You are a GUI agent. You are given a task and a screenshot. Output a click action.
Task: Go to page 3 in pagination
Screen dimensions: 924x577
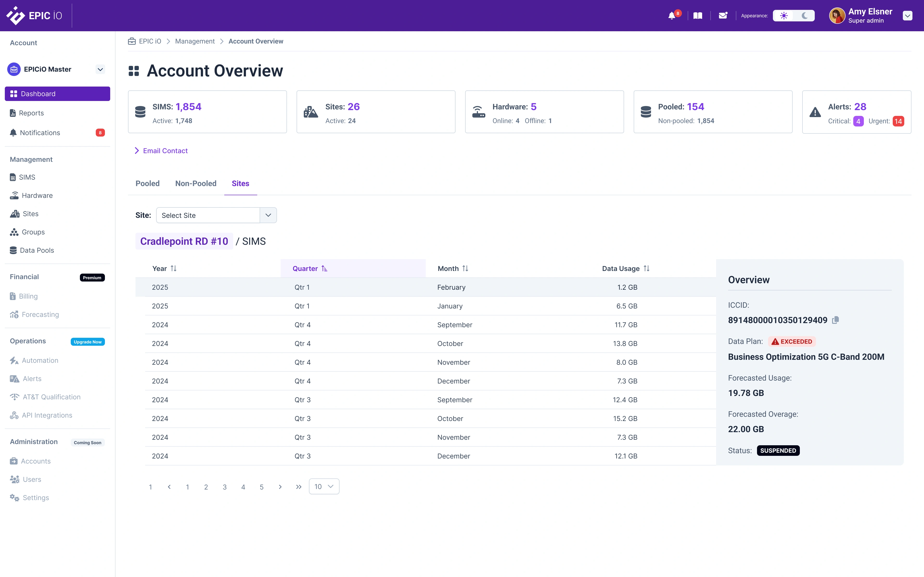225,487
